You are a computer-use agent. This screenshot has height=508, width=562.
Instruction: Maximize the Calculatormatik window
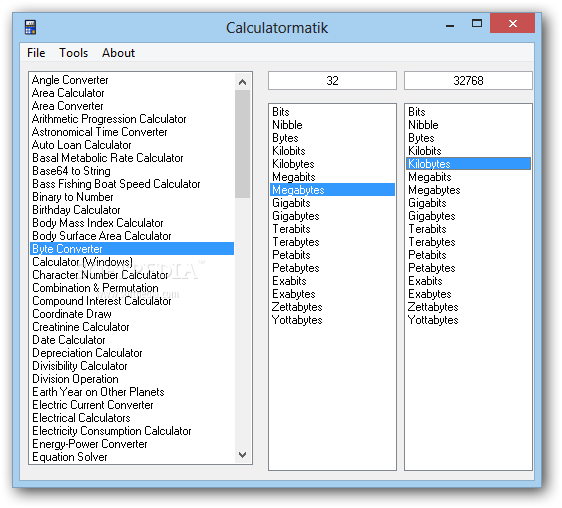point(477,24)
